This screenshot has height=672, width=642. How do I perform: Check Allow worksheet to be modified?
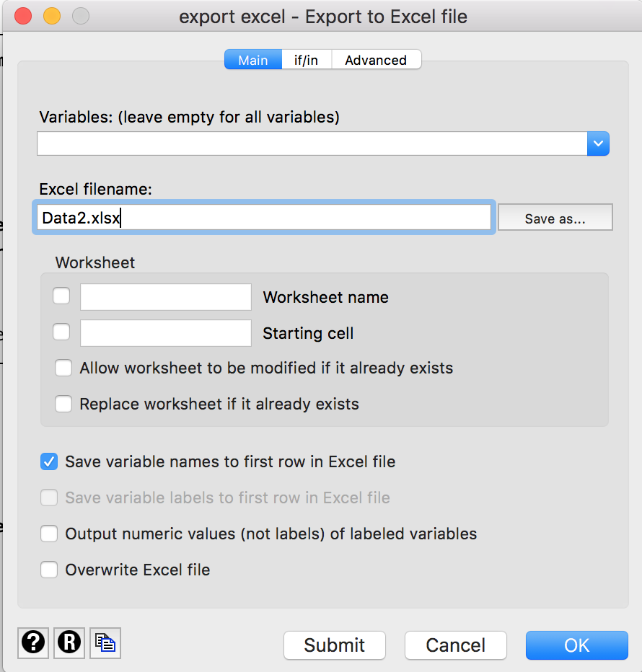pyautogui.click(x=63, y=368)
